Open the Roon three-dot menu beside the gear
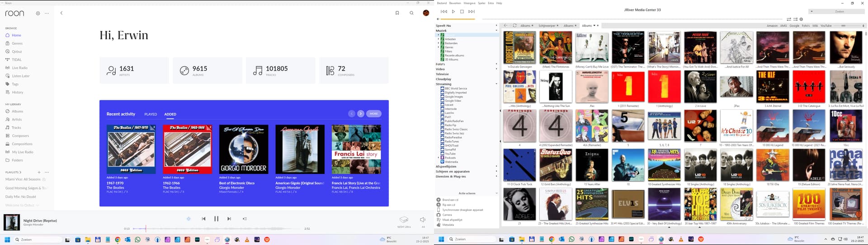This screenshot has height=245, width=868. tap(47, 13)
